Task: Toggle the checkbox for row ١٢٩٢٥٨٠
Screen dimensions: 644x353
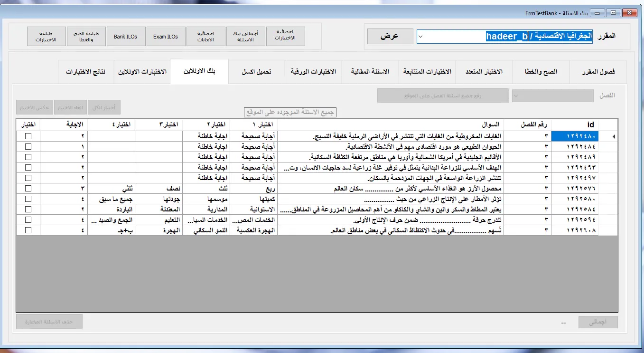Action: [x=28, y=199]
